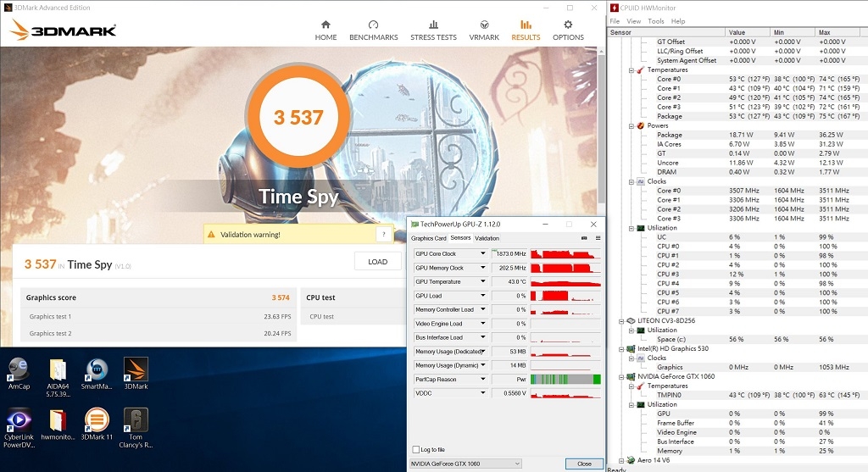Open the BENCHMARKS section in 3DMark
The image size is (868, 472).
click(x=373, y=31)
